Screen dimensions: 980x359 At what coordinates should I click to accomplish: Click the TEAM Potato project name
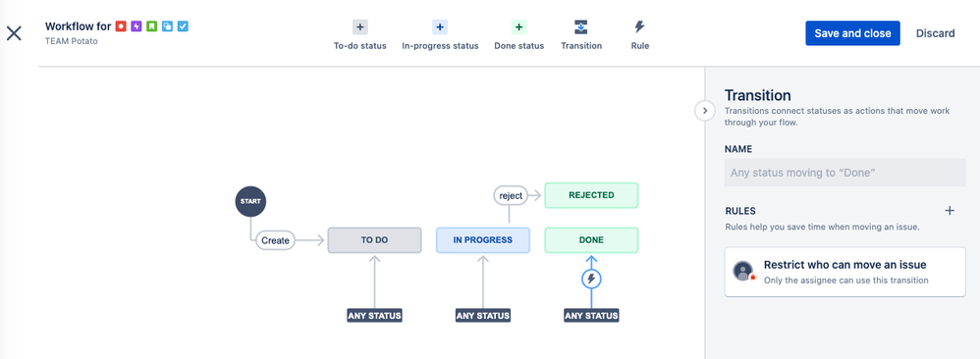coord(72,41)
